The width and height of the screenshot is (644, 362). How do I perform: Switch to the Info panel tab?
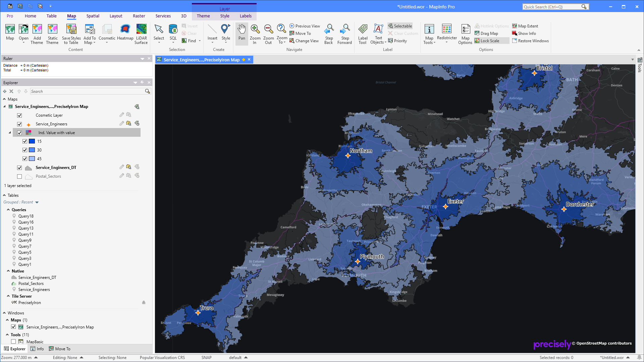tap(37, 349)
